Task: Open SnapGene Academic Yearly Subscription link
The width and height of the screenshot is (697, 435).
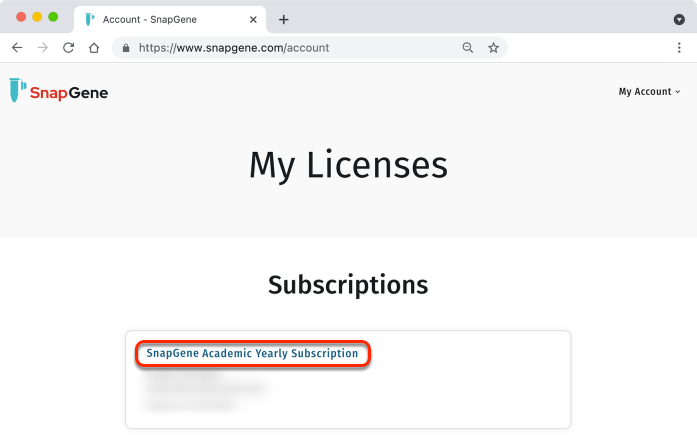Action: click(252, 353)
